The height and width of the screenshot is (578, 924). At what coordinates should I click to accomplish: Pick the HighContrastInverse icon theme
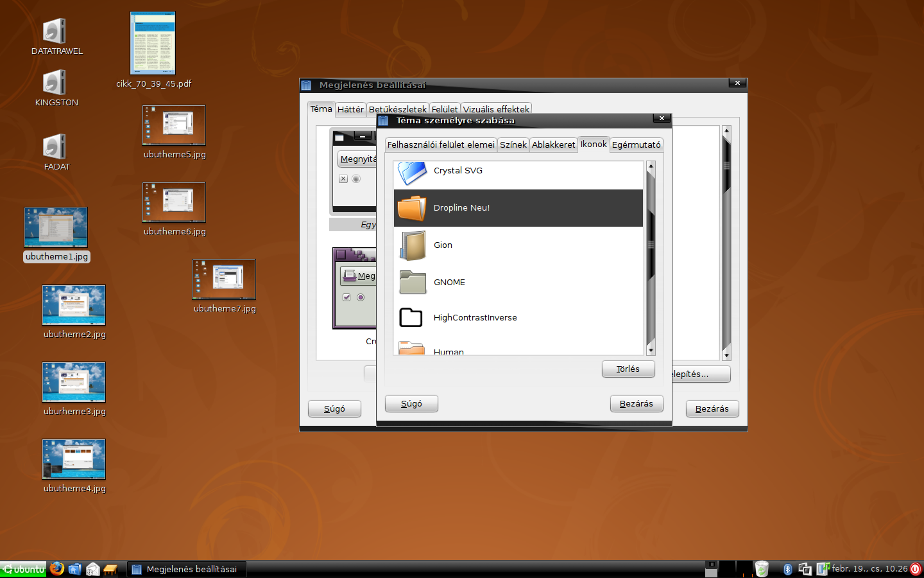518,317
